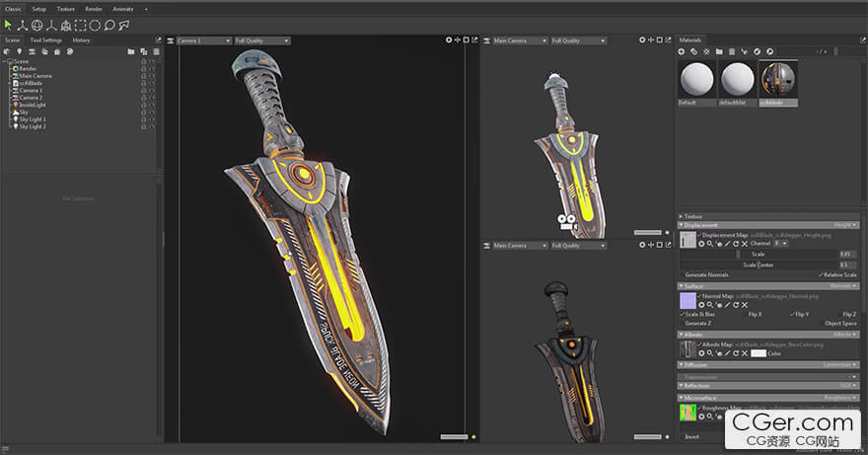Activate the rotate sphere tool
This screenshot has height=455, width=868.
(x=37, y=25)
